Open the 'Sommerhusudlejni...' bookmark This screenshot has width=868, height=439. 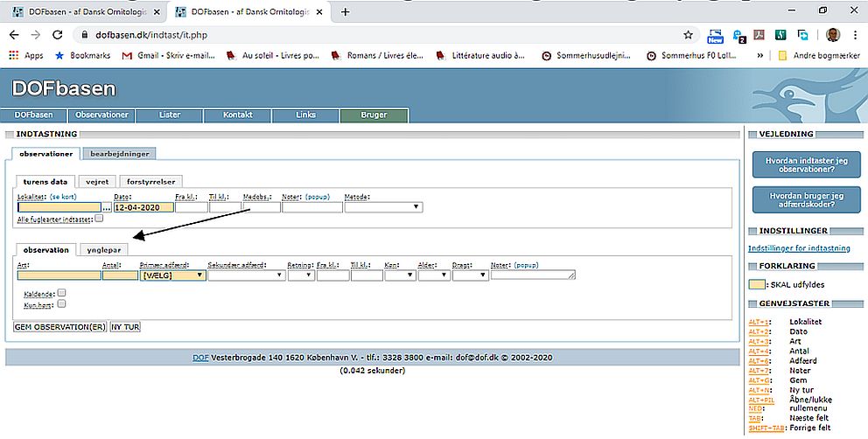click(x=587, y=55)
